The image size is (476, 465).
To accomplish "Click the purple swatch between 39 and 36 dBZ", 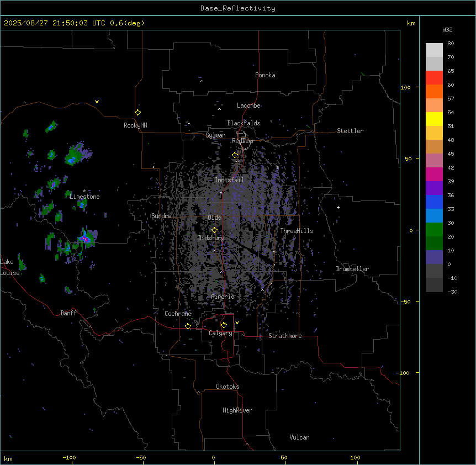I will pyautogui.click(x=434, y=188).
